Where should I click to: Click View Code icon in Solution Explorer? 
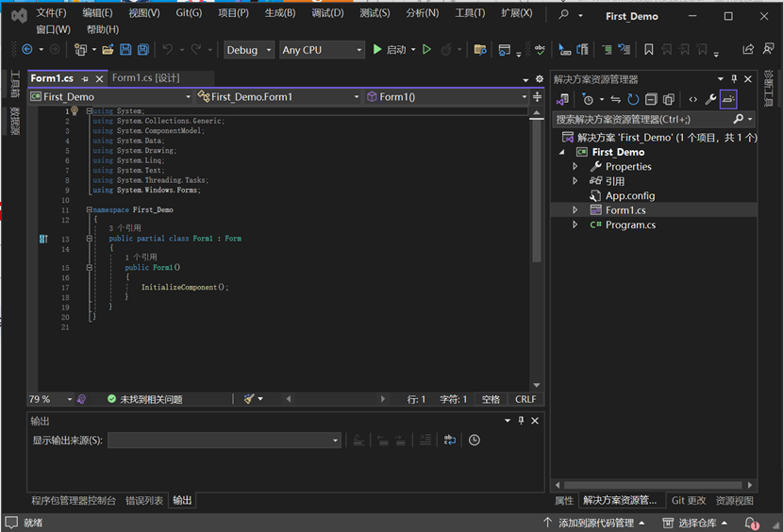pos(693,99)
